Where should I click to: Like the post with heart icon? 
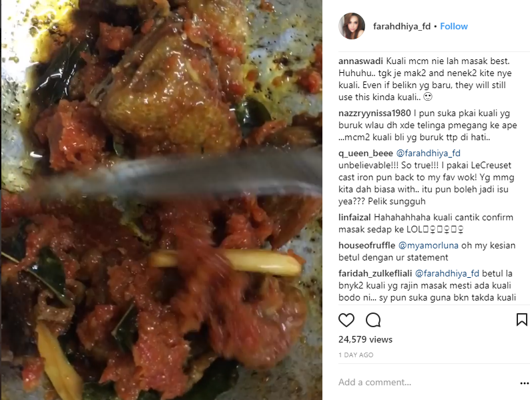(347, 319)
